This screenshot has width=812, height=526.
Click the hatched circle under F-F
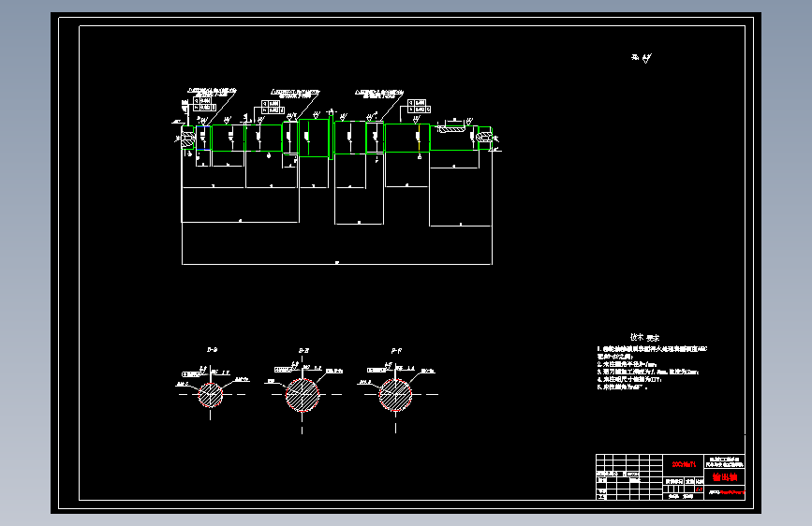click(x=395, y=395)
